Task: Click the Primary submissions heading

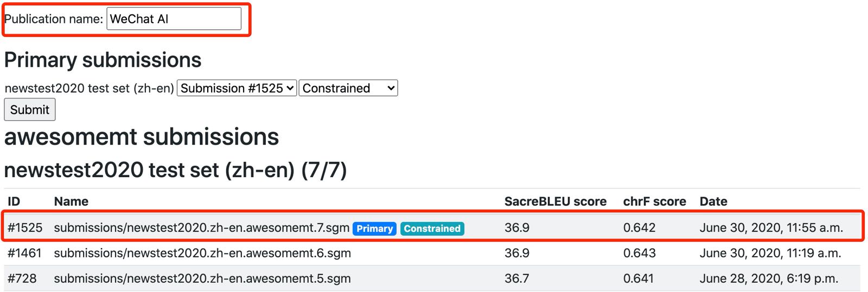Action: coord(103,60)
